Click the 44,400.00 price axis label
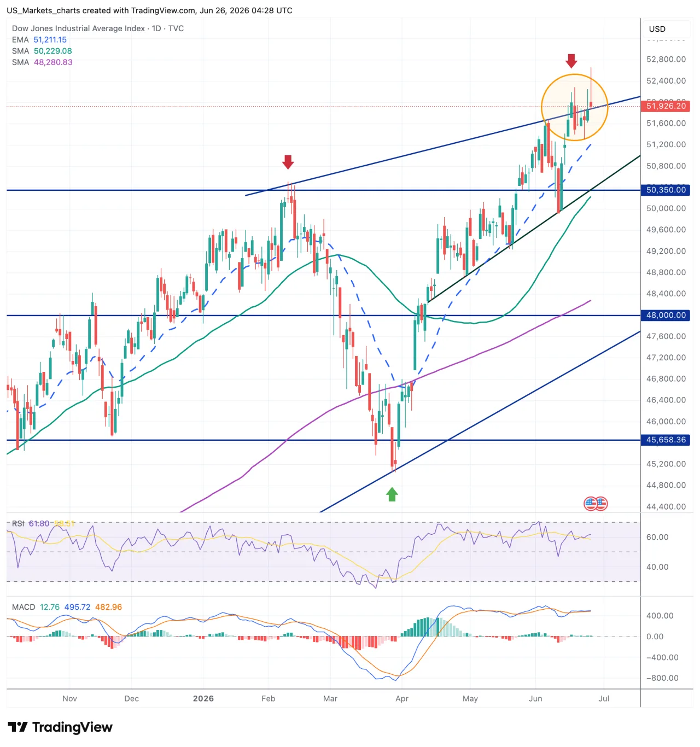 tap(666, 507)
